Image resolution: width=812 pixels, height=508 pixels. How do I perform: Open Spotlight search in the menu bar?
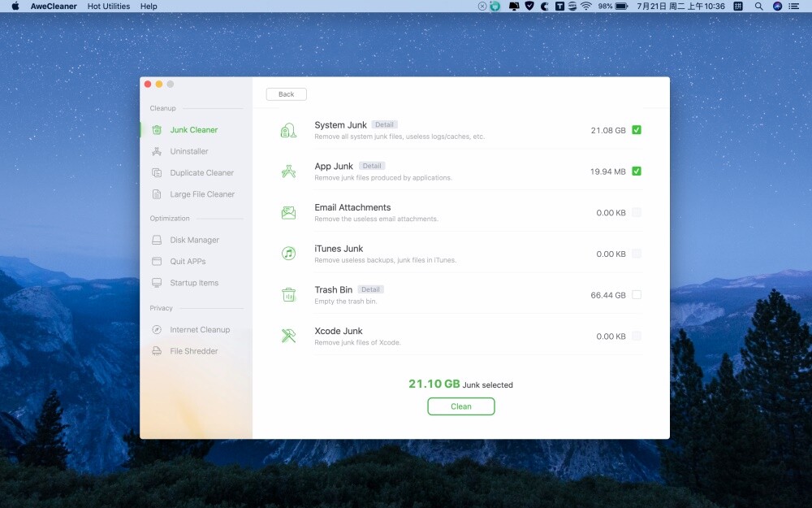click(758, 7)
